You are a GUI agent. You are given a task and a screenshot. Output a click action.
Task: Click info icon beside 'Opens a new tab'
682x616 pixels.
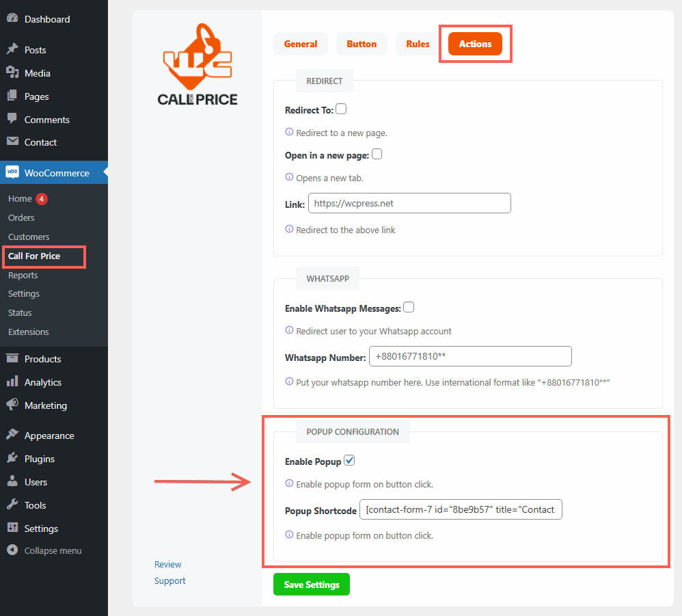[x=289, y=178]
